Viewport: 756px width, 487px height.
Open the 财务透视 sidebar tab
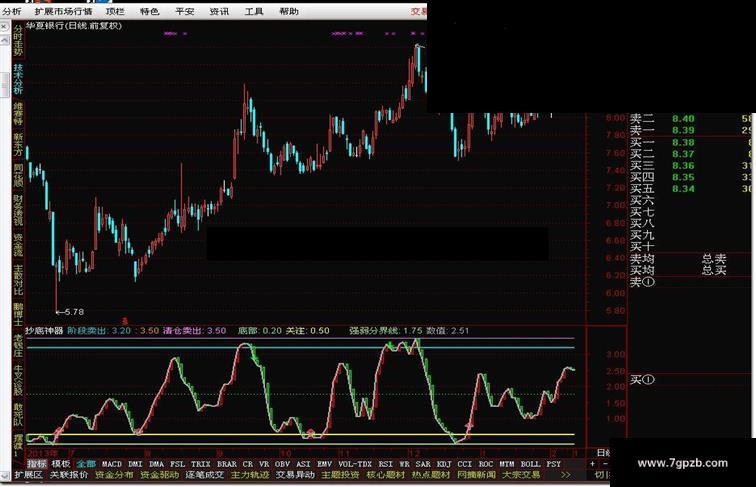coord(18,210)
